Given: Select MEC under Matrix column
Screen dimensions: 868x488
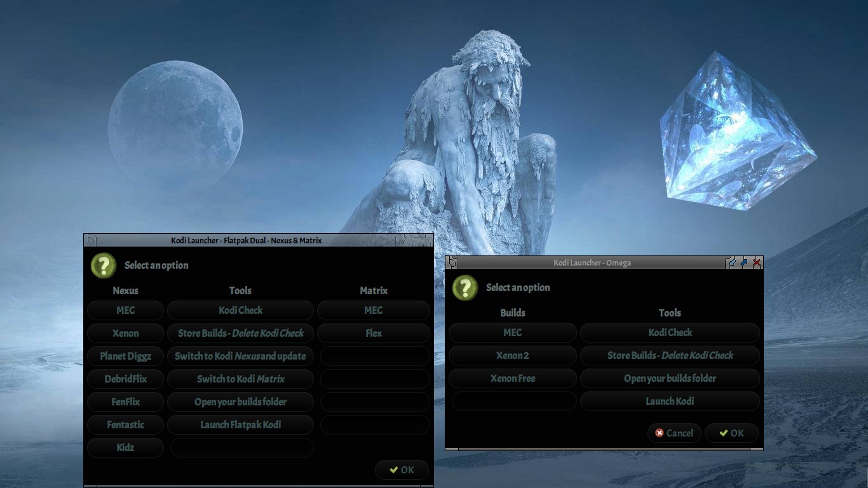Looking at the screenshot, I should coord(374,310).
